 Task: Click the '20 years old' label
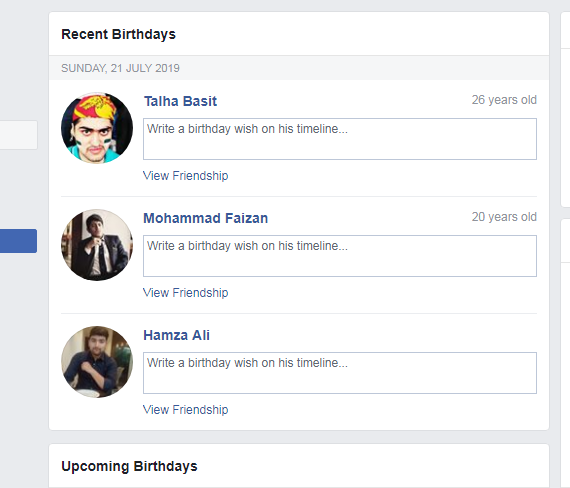(504, 217)
